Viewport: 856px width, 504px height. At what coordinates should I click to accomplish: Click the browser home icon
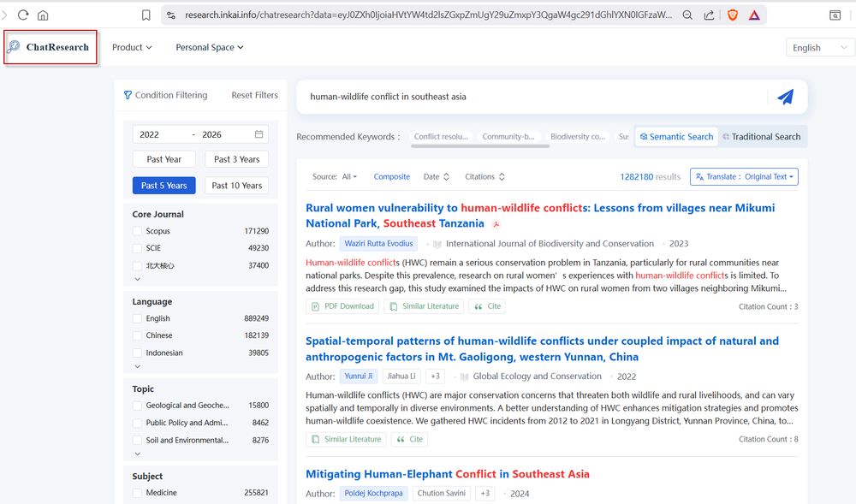[x=43, y=15]
